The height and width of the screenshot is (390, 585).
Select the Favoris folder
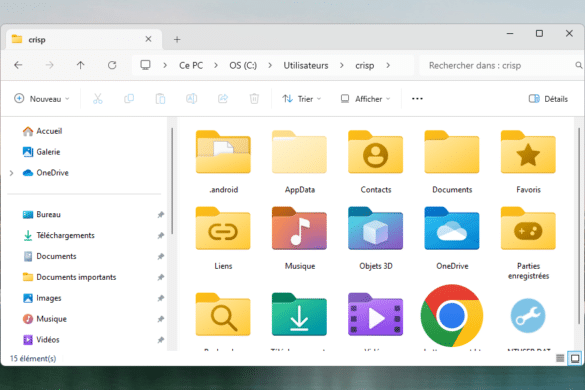pos(528,162)
